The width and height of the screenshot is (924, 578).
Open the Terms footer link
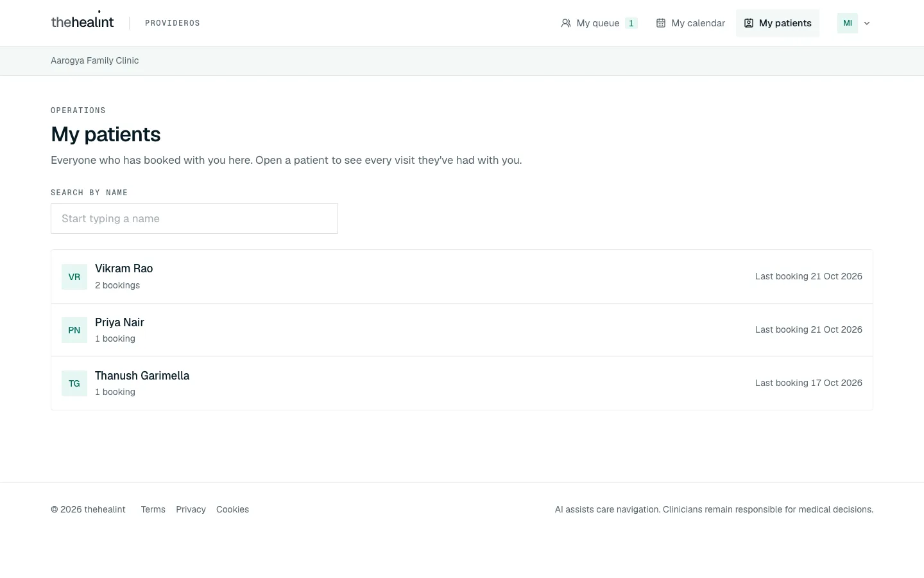(153, 509)
